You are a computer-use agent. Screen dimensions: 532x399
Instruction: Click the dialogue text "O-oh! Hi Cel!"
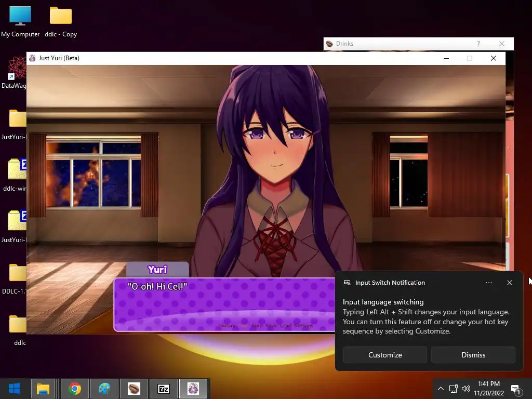click(157, 286)
